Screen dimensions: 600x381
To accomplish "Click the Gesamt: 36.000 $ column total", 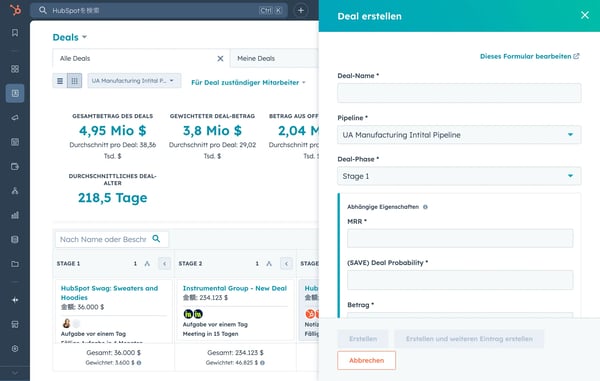I will (113, 353).
